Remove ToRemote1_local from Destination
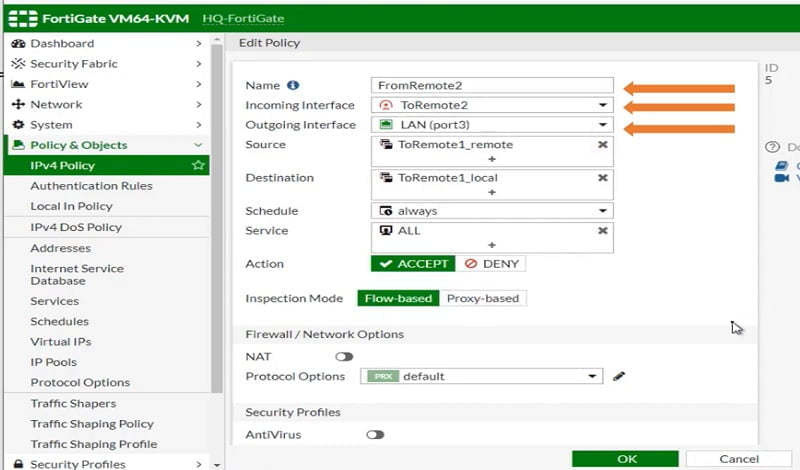The height and width of the screenshot is (470, 800). pos(603,178)
